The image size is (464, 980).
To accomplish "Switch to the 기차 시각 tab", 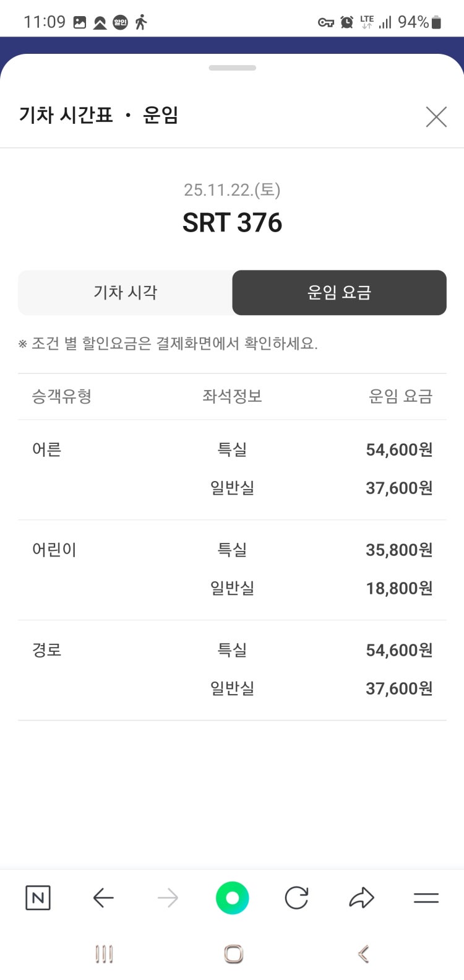I will 126,292.
